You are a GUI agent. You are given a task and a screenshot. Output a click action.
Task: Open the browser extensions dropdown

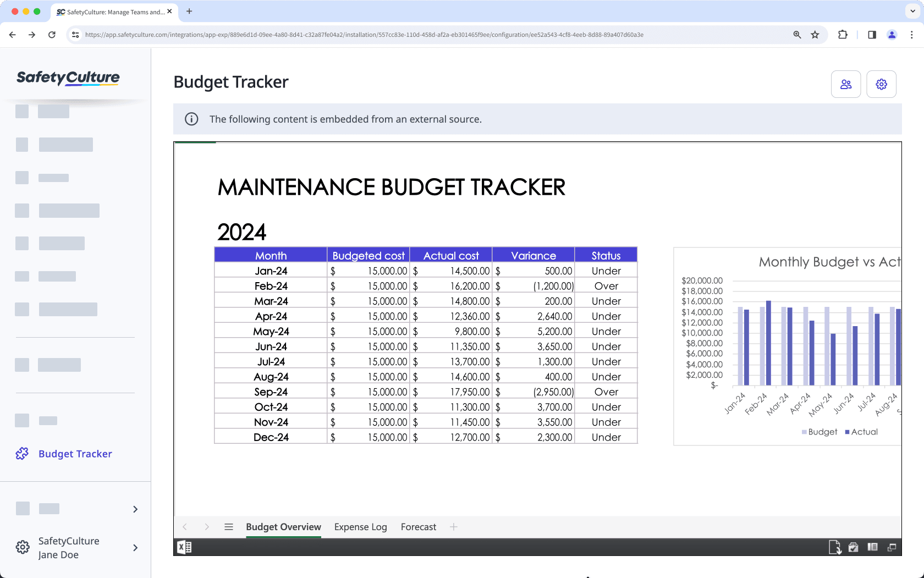point(843,34)
